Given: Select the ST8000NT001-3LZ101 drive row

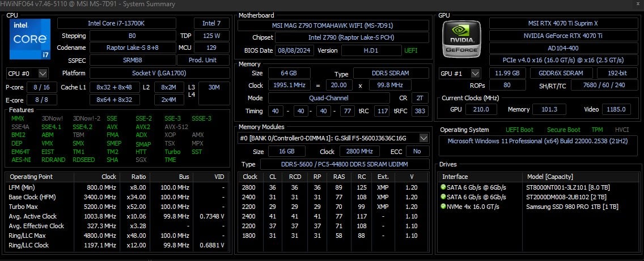Looking at the screenshot, I should [x=537, y=187].
